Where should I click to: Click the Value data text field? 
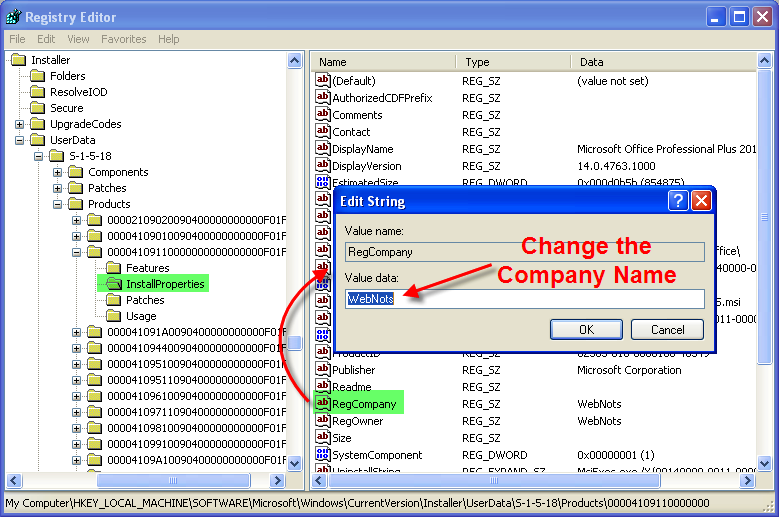525,299
